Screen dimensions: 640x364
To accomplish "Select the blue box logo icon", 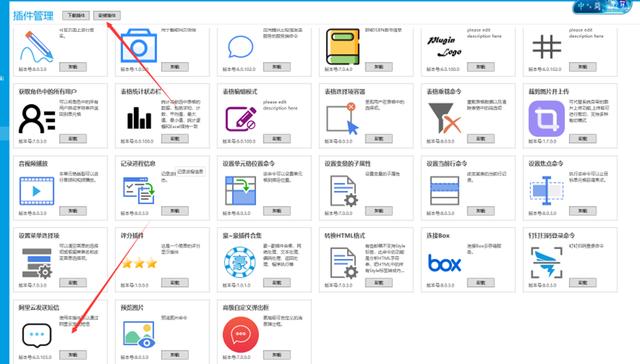I will pos(444,263).
